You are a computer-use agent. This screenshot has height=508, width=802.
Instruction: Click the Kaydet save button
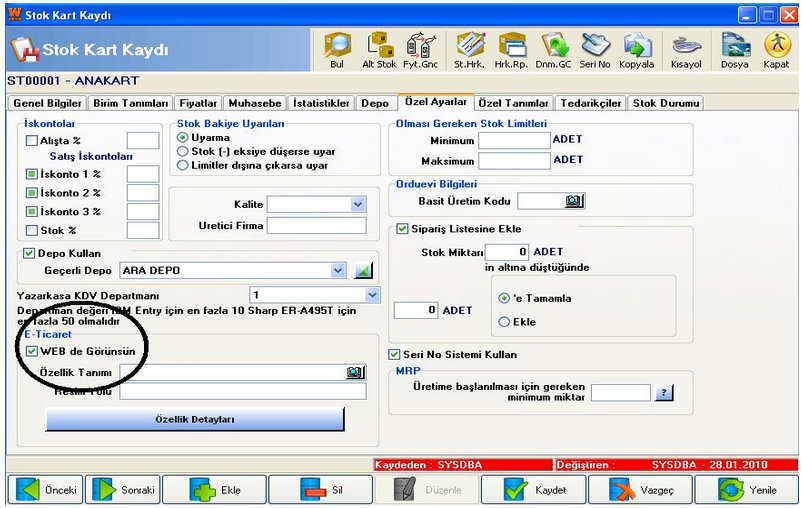pyautogui.click(x=533, y=490)
